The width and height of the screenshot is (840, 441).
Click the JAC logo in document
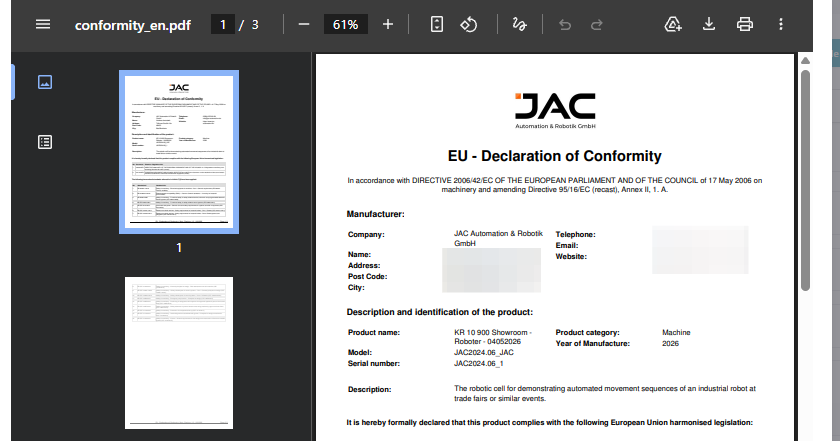click(555, 110)
